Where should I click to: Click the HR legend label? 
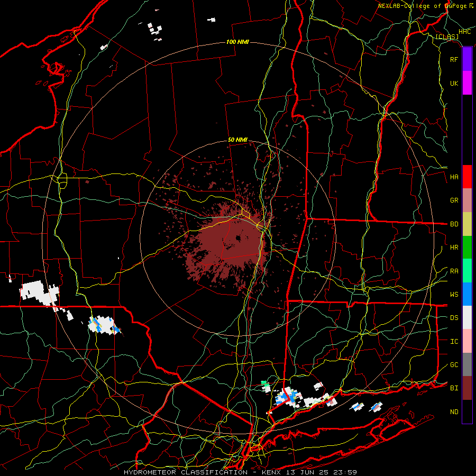[x=454, y=248]
